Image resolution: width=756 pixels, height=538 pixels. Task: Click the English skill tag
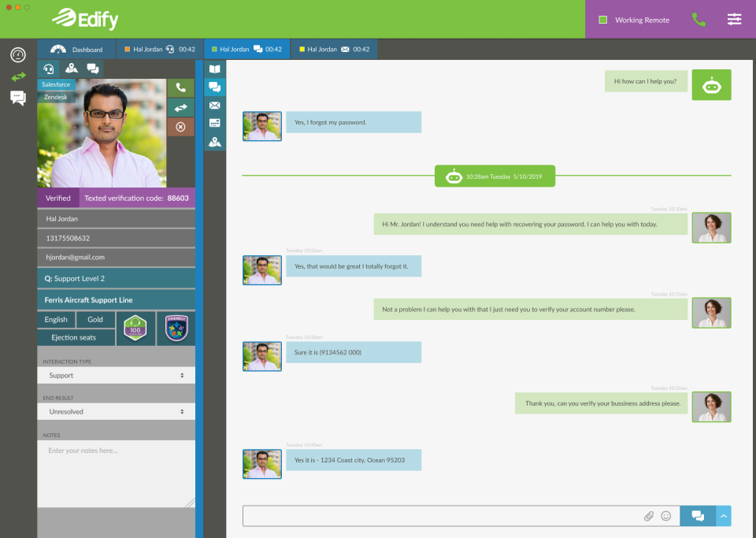click(56, 320)
